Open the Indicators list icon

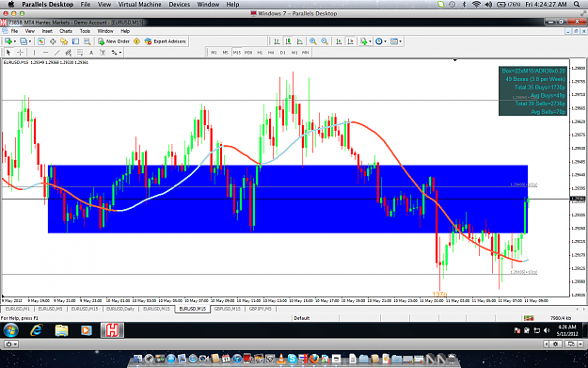pos(363,41)
